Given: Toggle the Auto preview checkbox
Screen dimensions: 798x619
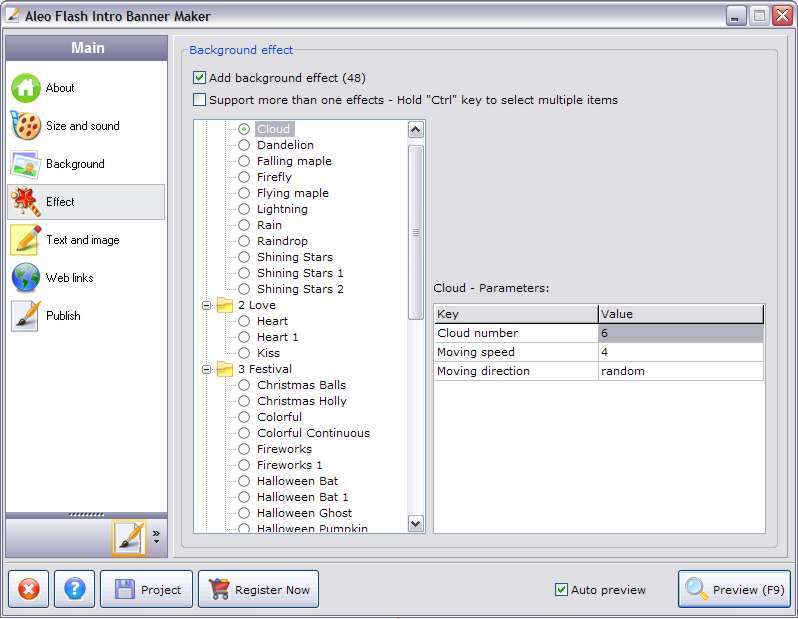Looking at the screenshot, I should pyautogui.click(x=561, y=590).
